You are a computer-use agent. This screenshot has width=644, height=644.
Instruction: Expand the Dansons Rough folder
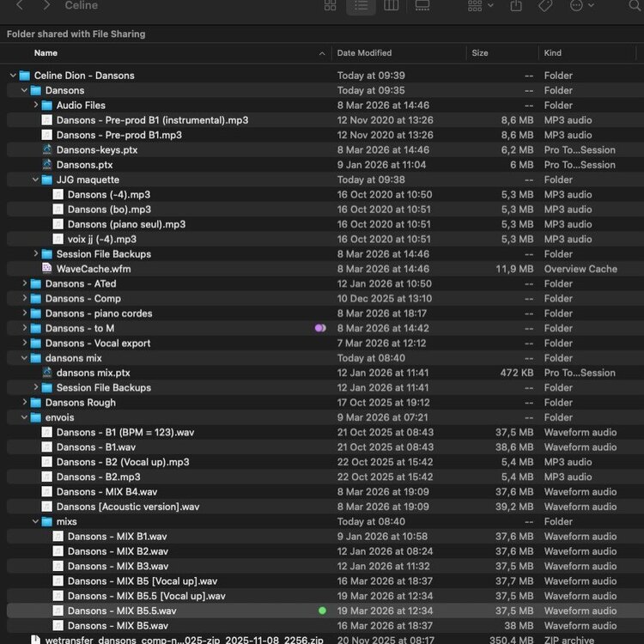[x=25, y=403]
